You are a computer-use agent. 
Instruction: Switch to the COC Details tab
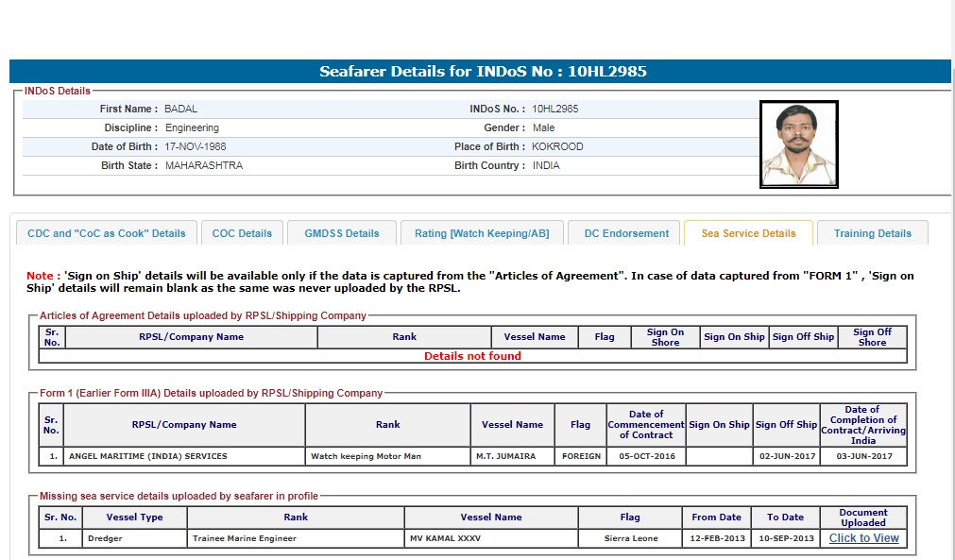point(242,233)
